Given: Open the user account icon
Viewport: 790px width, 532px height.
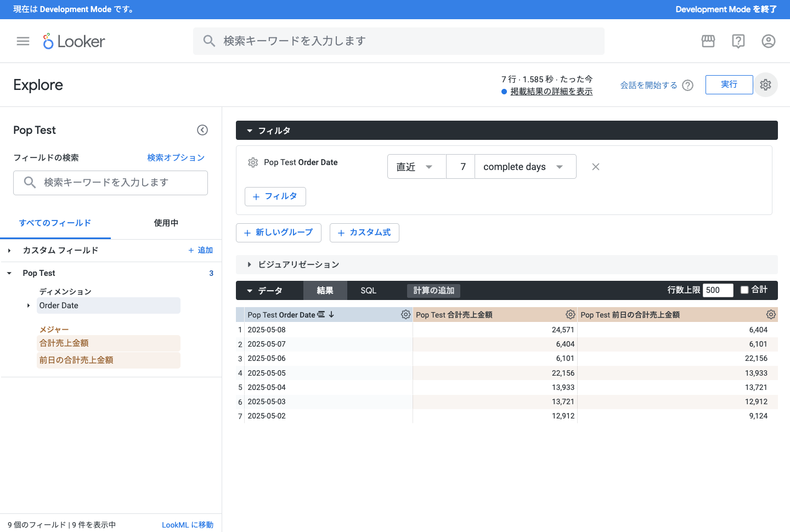Looking at the screenshot, I should click(x=768, y=41).
